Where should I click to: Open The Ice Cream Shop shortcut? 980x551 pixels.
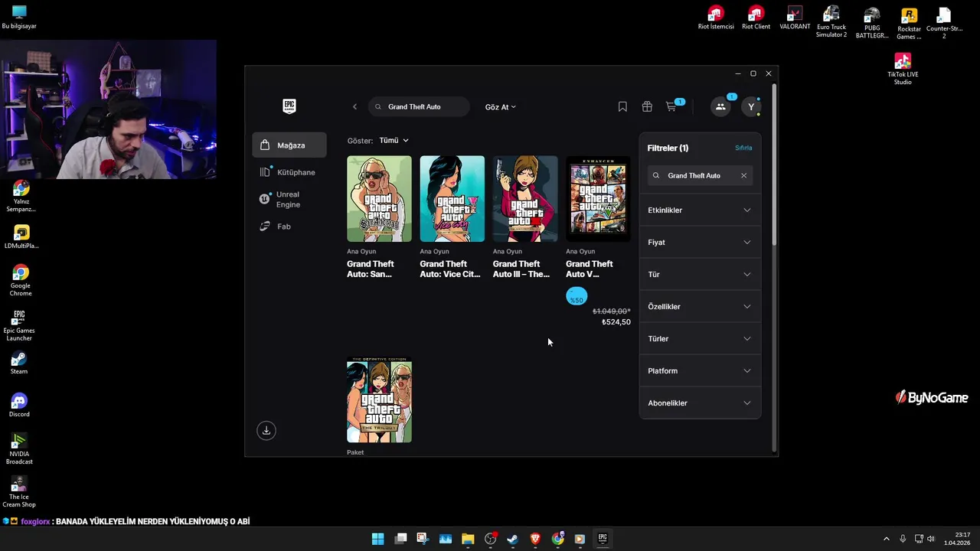(x=19, y=492)
